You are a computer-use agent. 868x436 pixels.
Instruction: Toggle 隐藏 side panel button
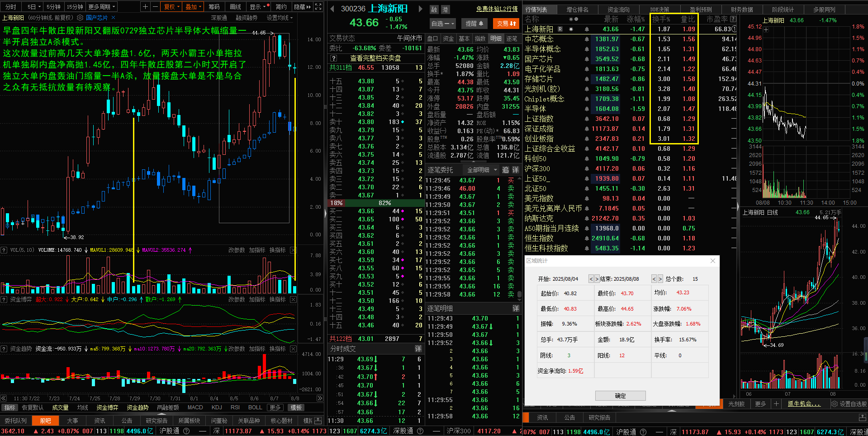click(302, 7)
